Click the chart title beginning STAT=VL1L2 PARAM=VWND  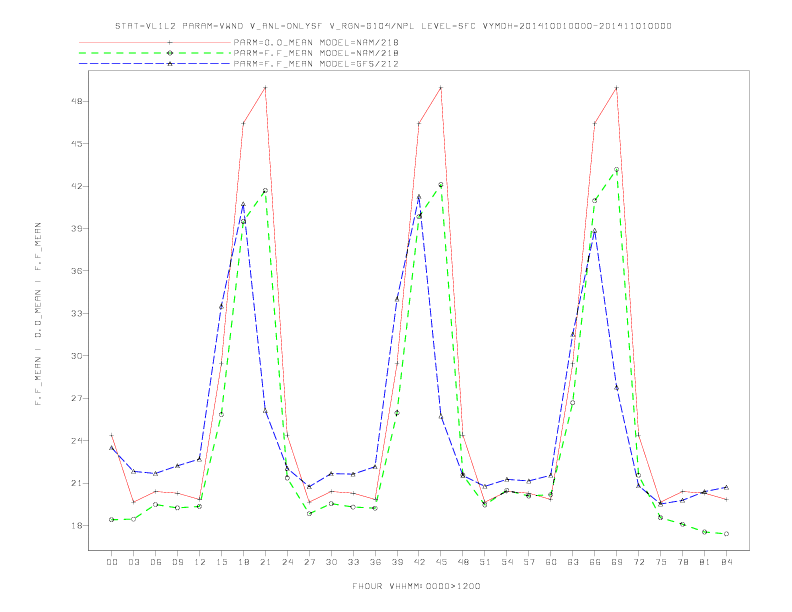[393, 26]
